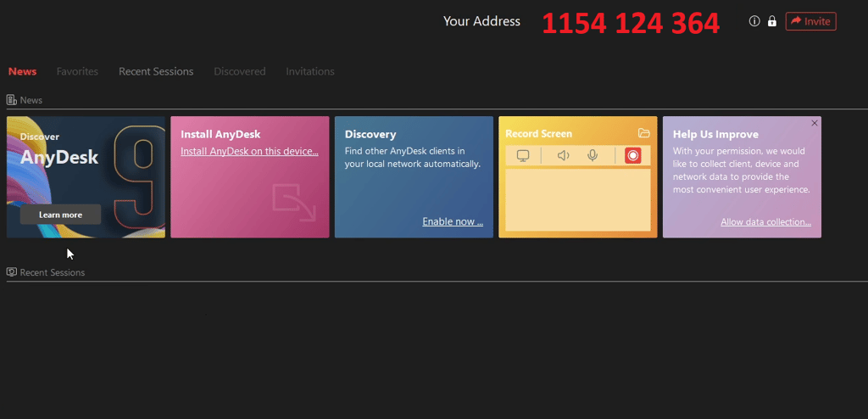Screen dimensions: 868x419
Task: Open the recordings folder icon
Action: click(644, 133)
